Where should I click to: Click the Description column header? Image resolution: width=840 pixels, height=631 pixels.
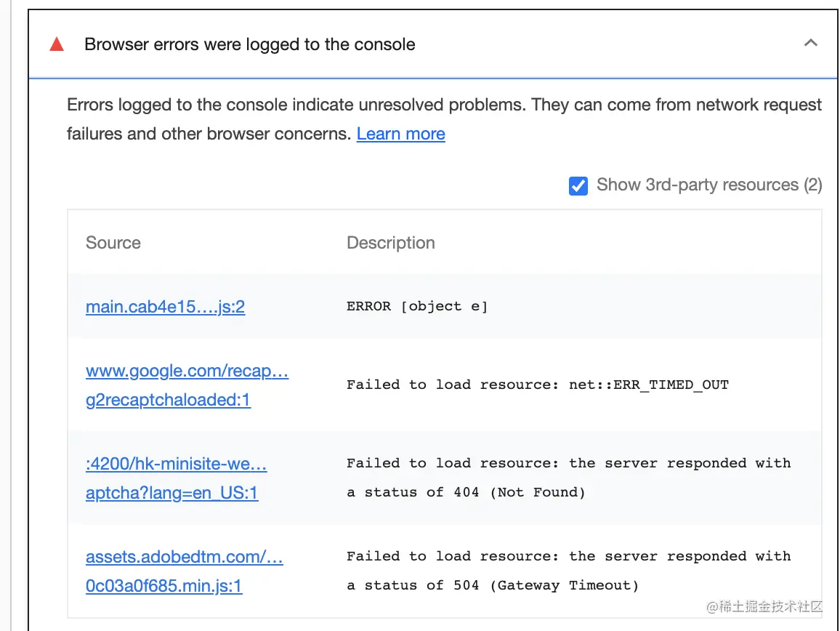[x=390, y=243]
